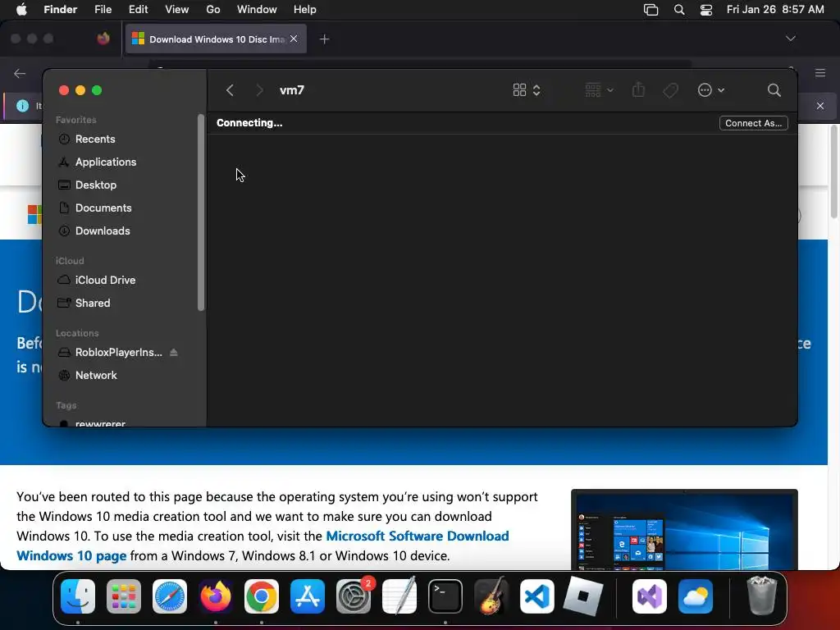Viewport: 840px width, 630px height.
Task: Launch GarageBand from the Dock
Action: 491,596
